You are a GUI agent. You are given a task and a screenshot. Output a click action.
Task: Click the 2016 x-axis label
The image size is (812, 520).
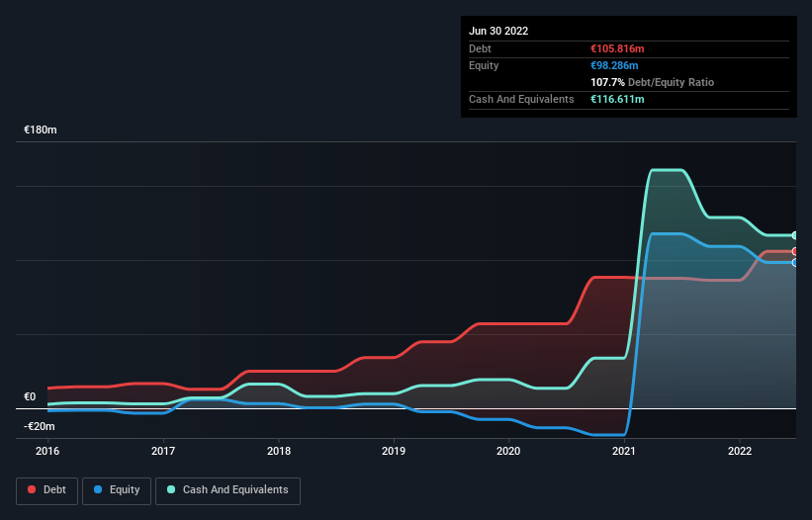pyautogui.click(x=47, y=451)
